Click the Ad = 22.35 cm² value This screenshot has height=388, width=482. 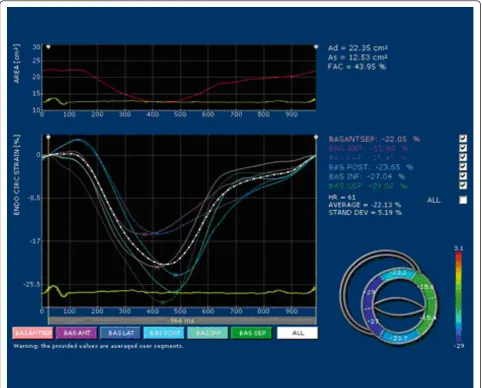pos(358,48)
